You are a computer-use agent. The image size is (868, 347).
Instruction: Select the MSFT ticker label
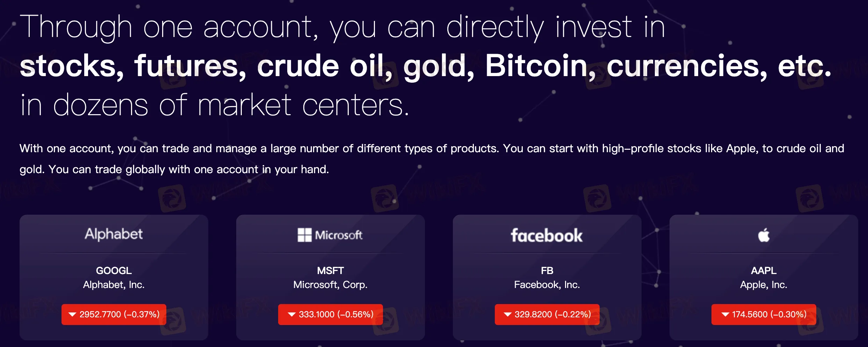pyautogui.click(x=330, y=271)
